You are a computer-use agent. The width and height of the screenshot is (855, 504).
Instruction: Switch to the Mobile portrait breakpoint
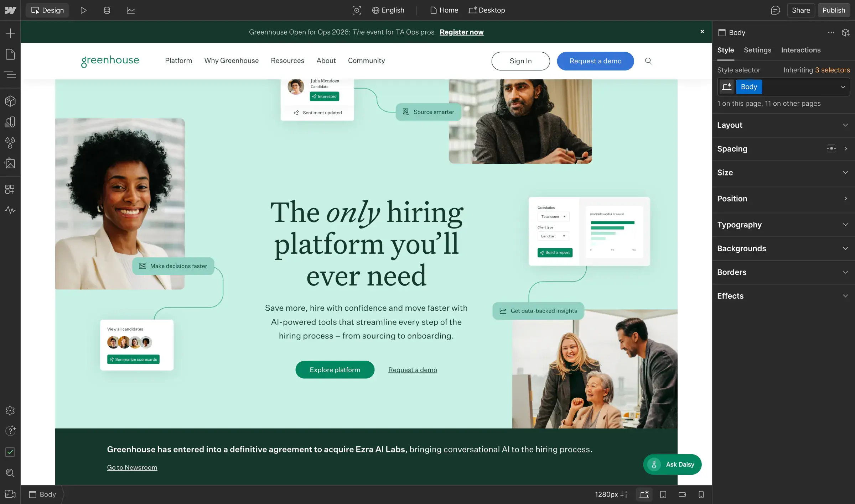click(x=701, y=494)
